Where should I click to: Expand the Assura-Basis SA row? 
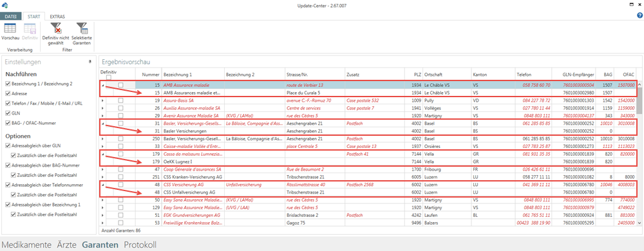(x=102, y=100)
